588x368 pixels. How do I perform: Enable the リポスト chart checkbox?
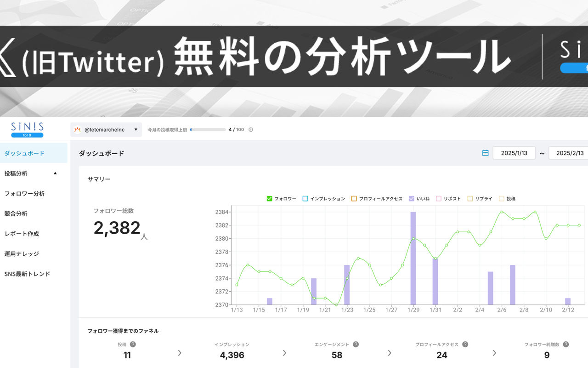[x=439, y=199]
